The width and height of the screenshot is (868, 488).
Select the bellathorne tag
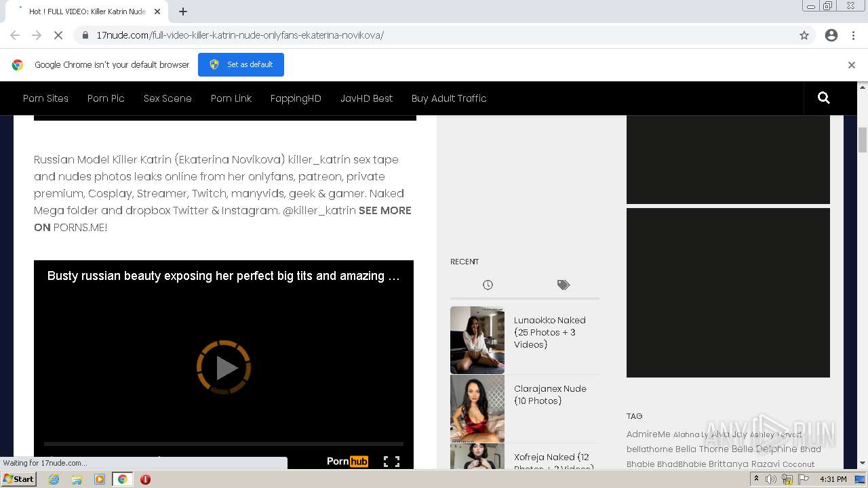650,449
